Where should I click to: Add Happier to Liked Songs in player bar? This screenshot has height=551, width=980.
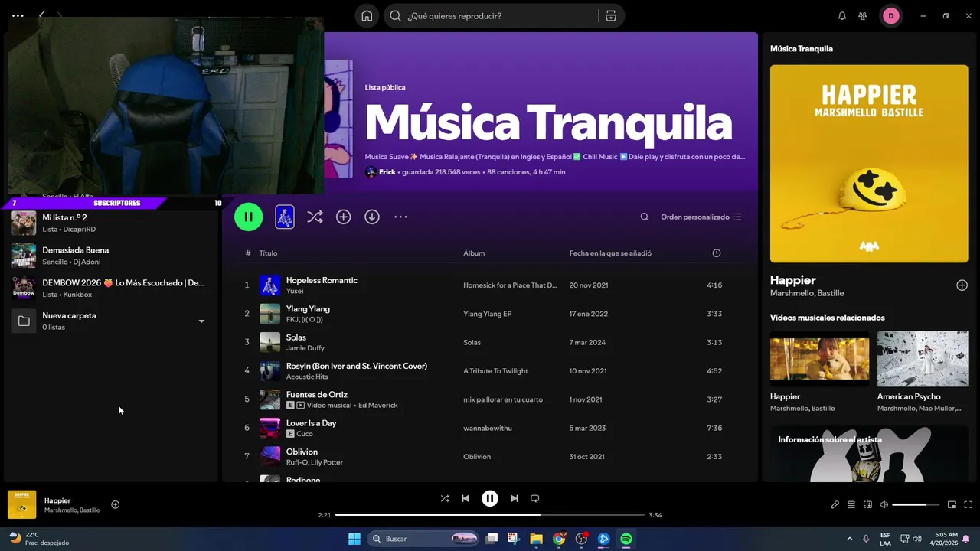pos(116,504)
